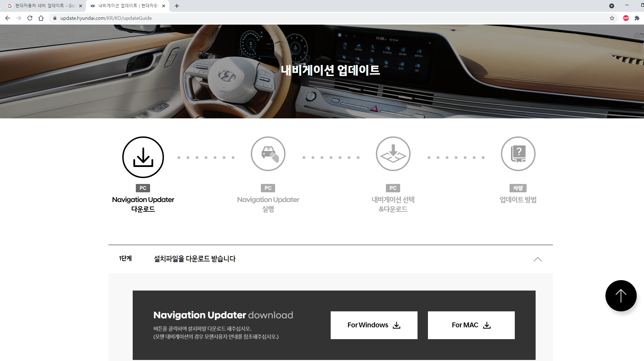Click the '모젠 내비게이션' notice text line
Image resolution: width=644 pixels, height=361 pixels.
tap(216, 337)
